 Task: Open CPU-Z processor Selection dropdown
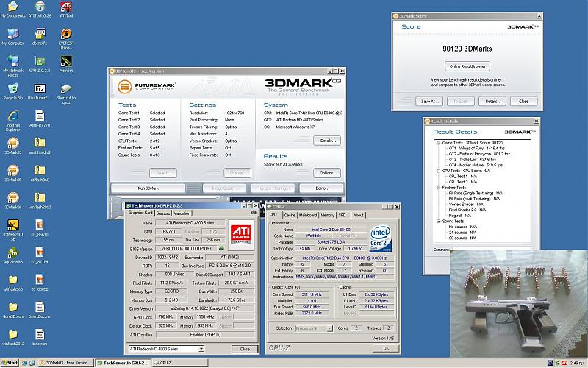[329, 328]
